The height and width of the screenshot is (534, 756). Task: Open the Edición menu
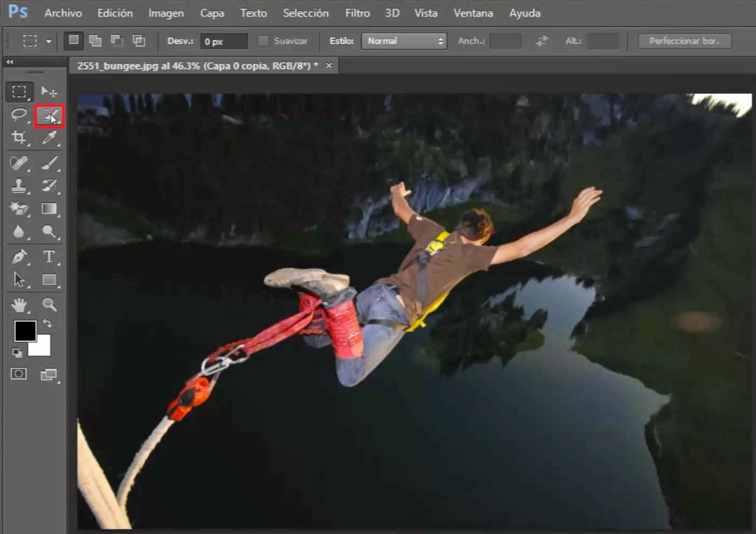(x=115, y=13)
